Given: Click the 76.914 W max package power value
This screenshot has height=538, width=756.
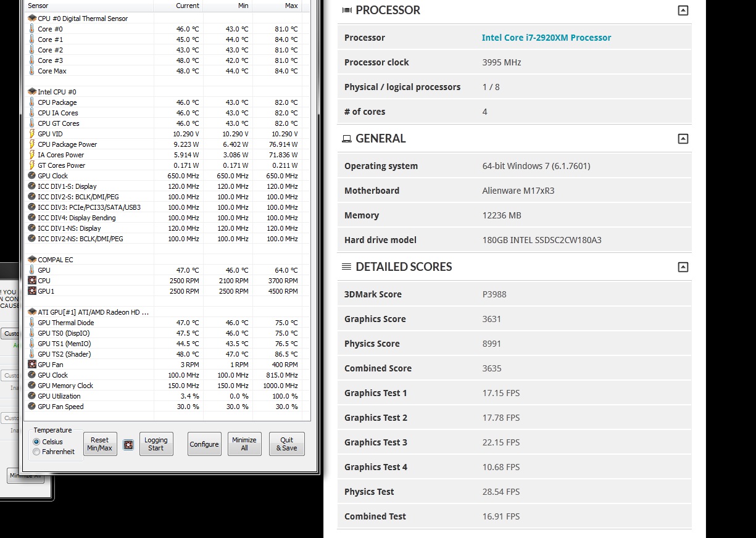Looking at the screenshot, I should 283,144.
